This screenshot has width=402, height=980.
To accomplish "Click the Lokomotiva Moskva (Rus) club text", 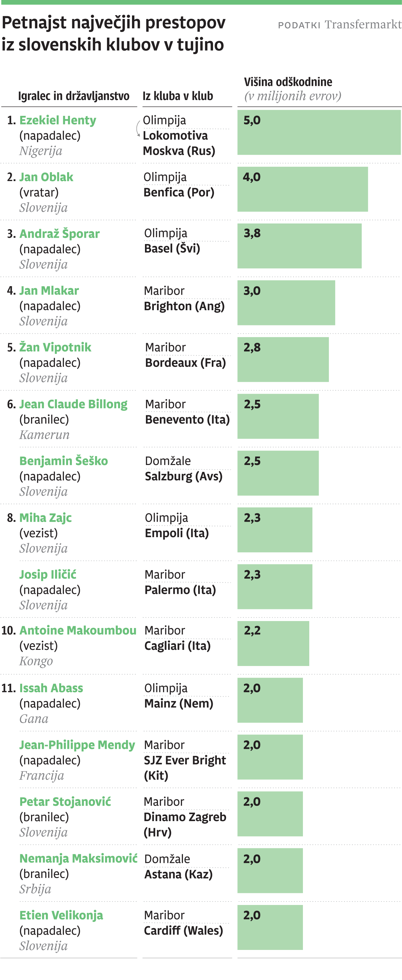I will pyautogui.click(x=179, y=143).
